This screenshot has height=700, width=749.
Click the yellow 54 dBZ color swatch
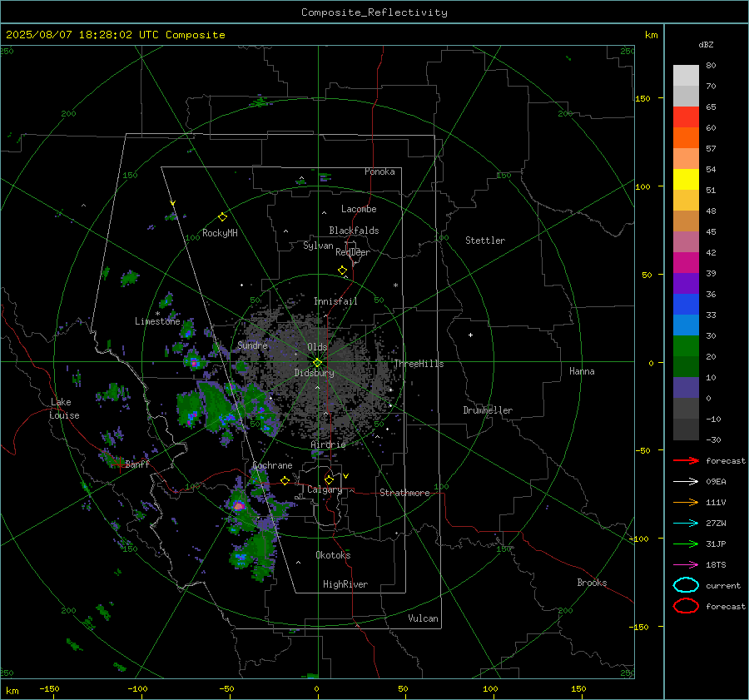pyautogui.click(x=686, y=179)
